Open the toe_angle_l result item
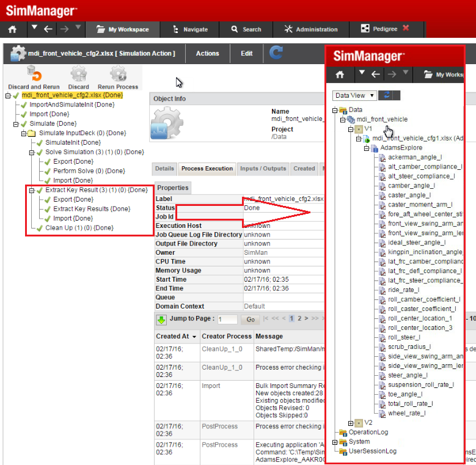 click(405, 394)
